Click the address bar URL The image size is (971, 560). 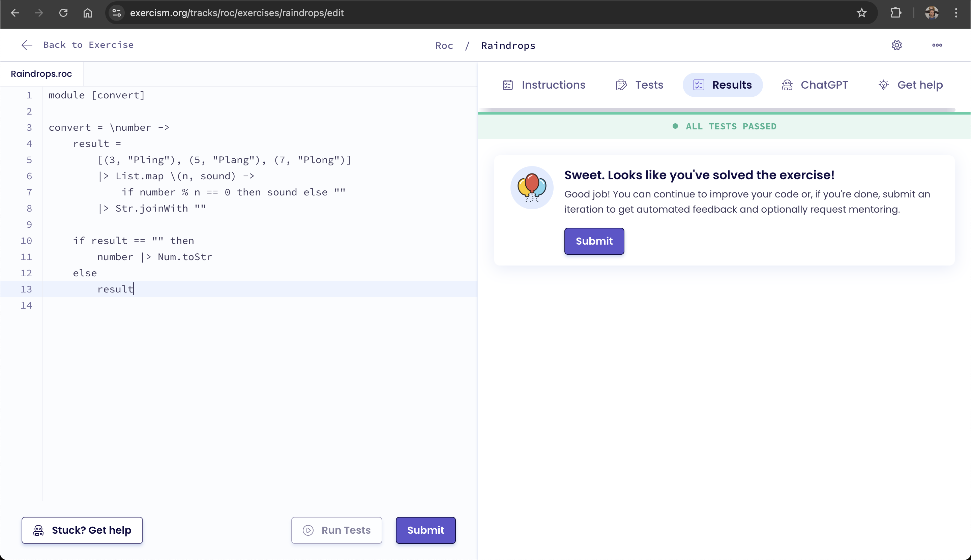(x=237, y=13)
